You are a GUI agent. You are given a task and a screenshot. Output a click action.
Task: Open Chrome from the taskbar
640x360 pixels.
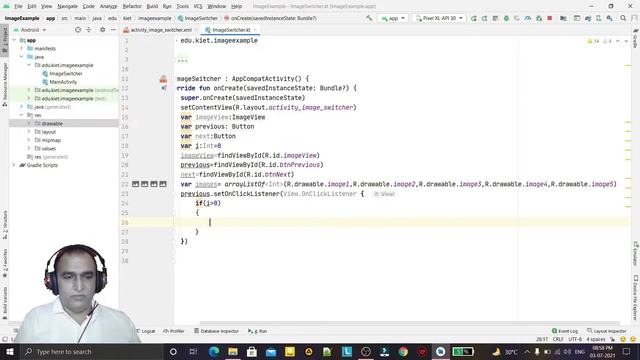tap(403, 351)
